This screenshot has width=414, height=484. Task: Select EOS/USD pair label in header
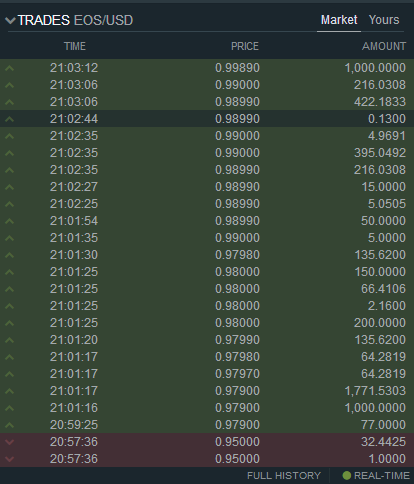(103, 21)
